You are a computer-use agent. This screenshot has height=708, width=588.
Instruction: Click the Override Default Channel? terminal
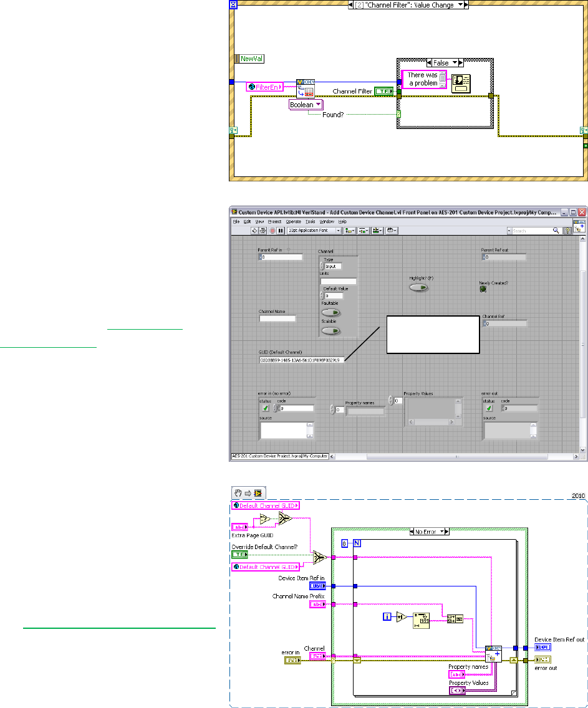point(240,554)
